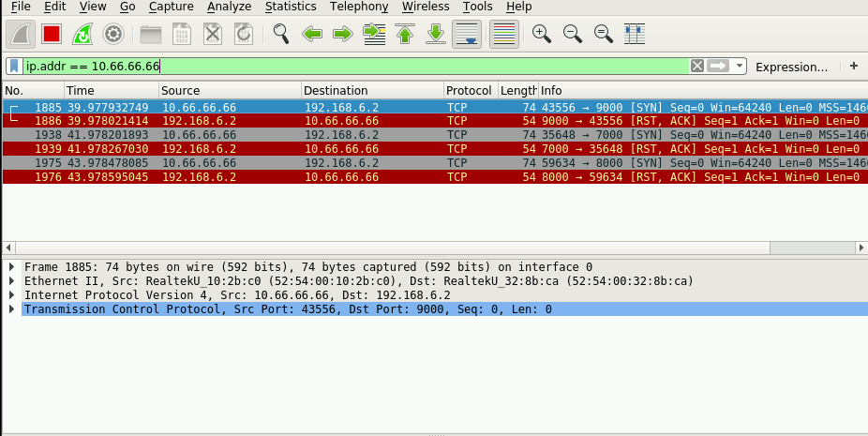Clear the display filter with X icon

tap(696, 67)
